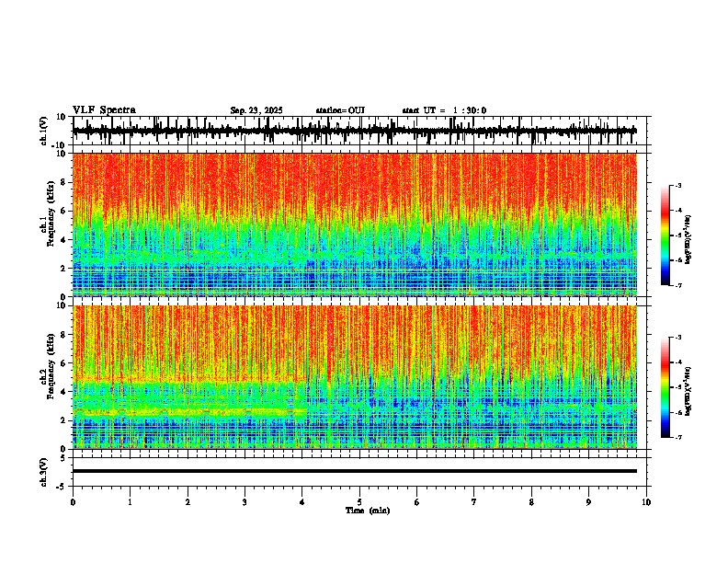Screen dimensions: 728x563
Task: Select the "start UT = 1 :30: 0" header text
Action: (444, 110)
